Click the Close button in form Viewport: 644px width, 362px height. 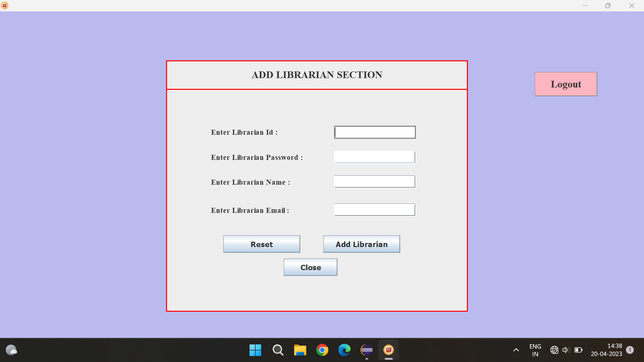(x=310, y=267)
